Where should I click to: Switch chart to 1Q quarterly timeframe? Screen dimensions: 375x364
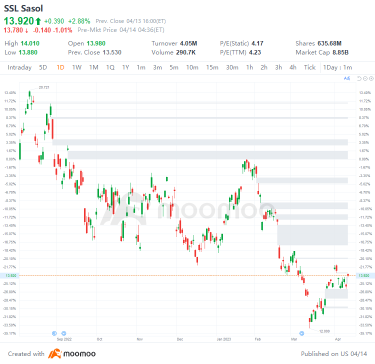[x=110, y=68]
